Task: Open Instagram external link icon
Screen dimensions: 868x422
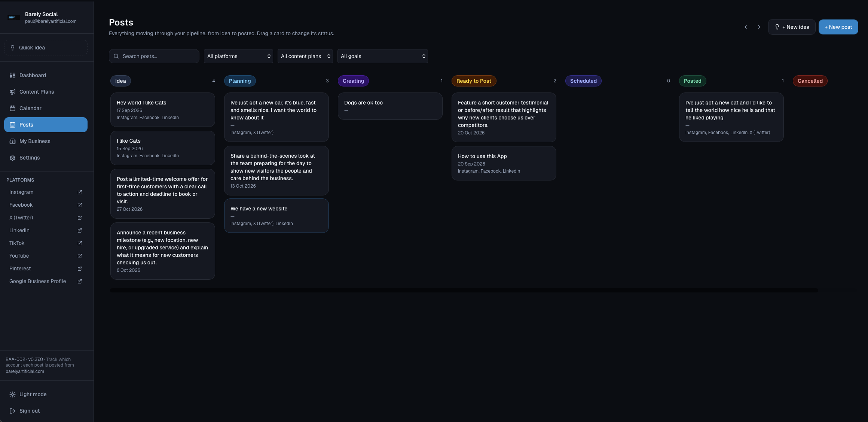Action: [x=80, y=192]
